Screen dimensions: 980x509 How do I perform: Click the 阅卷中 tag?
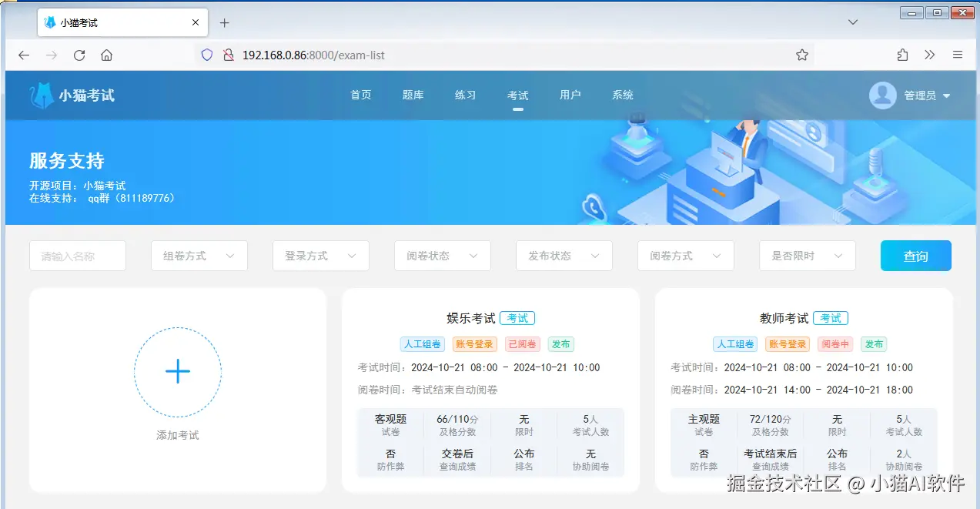point(835,344)
